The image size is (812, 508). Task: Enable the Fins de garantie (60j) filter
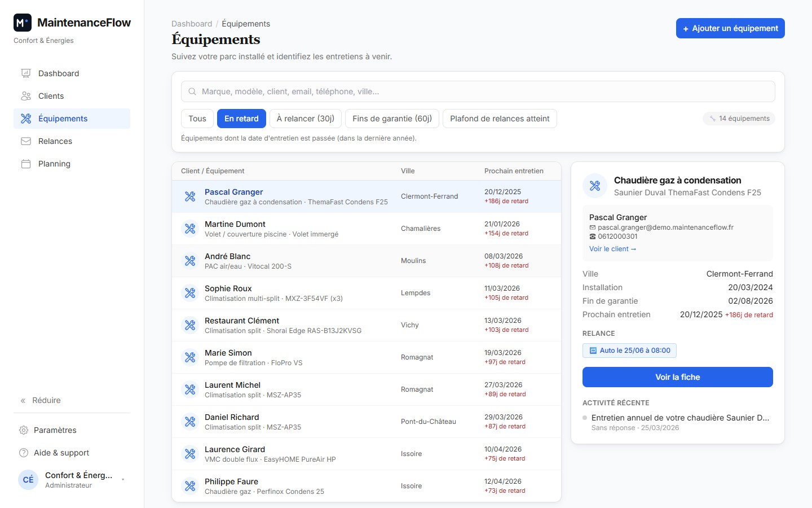(392, 119)
